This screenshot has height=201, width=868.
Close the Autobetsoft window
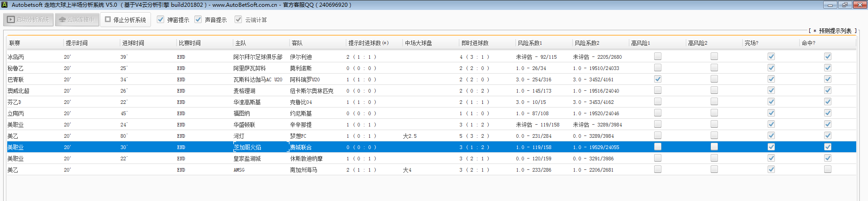(x=859, y=5)
